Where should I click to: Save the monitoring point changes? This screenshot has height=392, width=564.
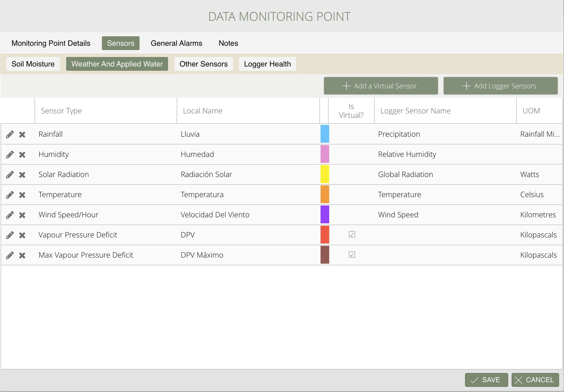tap(486, 380)
